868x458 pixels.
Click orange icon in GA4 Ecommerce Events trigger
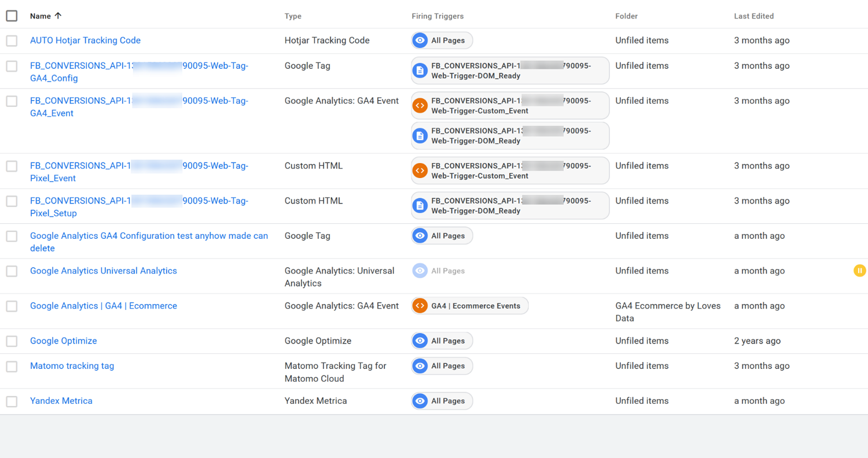tap(420, 306)
